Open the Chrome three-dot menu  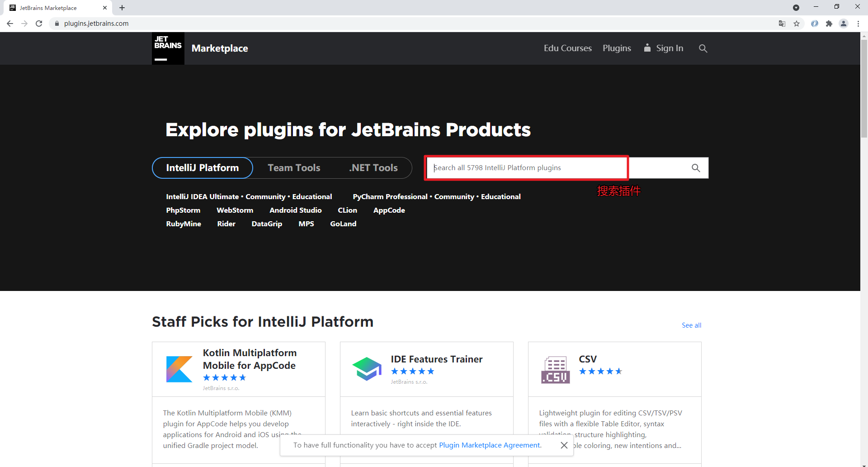click(858, 24)
